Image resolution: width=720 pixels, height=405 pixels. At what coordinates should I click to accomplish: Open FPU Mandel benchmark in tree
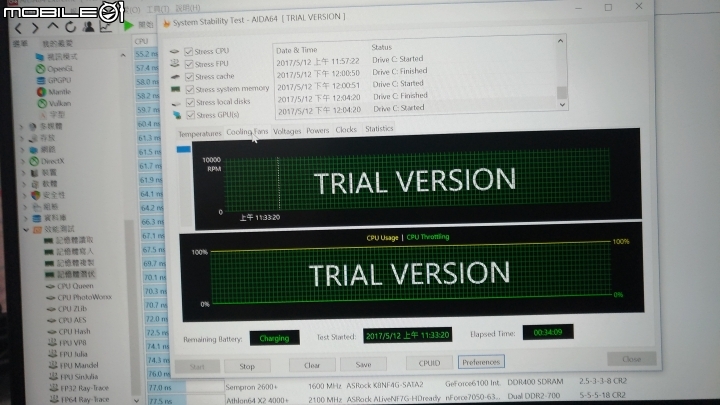tap(73, 366)
